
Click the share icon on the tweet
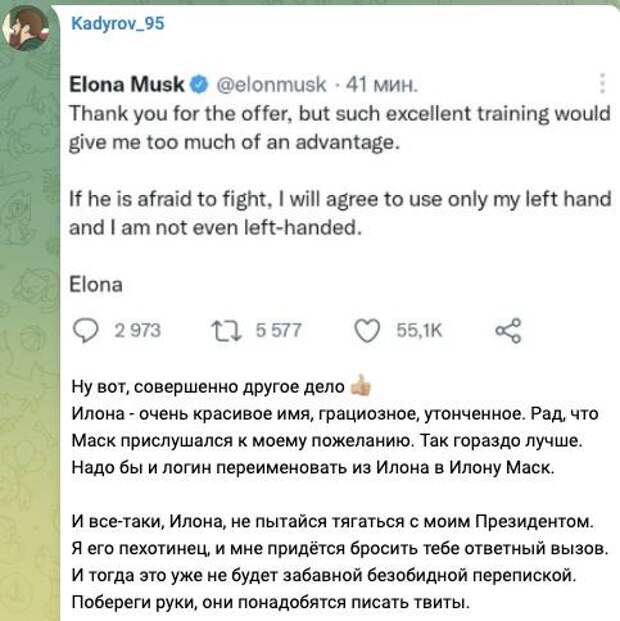tap(508, 330)
